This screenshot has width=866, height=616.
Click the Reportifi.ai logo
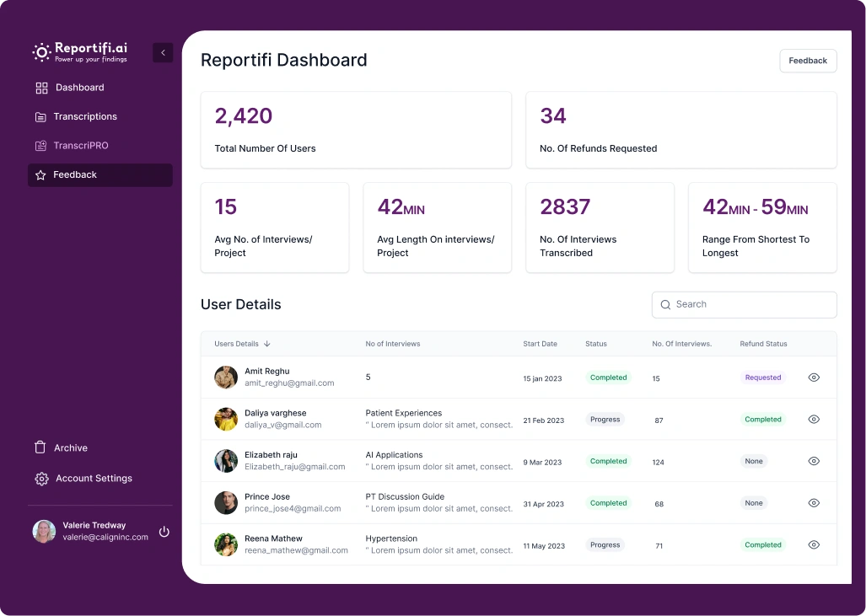pyautogui.click(x=80, y=52)
